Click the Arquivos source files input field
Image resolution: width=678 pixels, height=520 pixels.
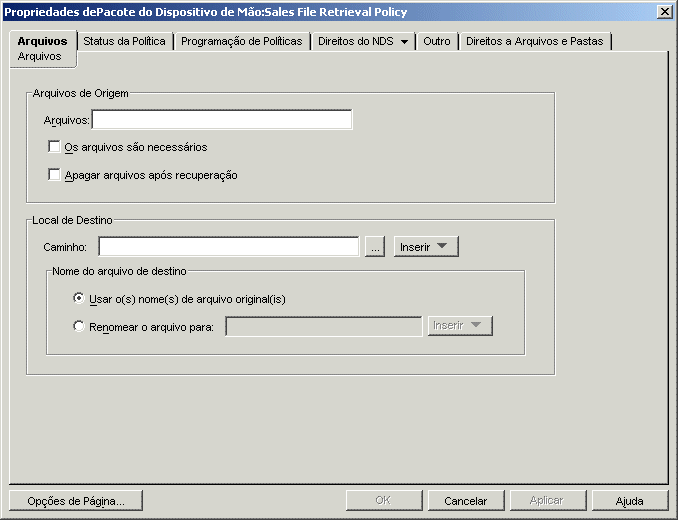tap(222, 120)
